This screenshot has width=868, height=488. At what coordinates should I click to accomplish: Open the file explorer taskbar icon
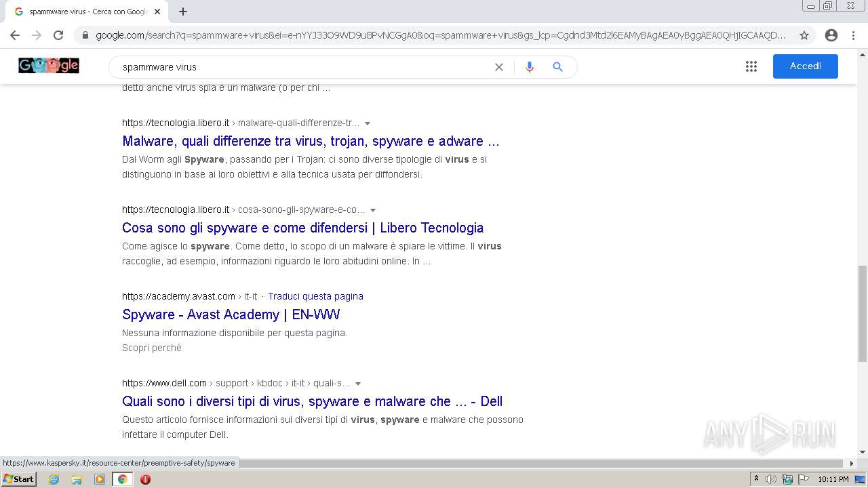(77, 479)
